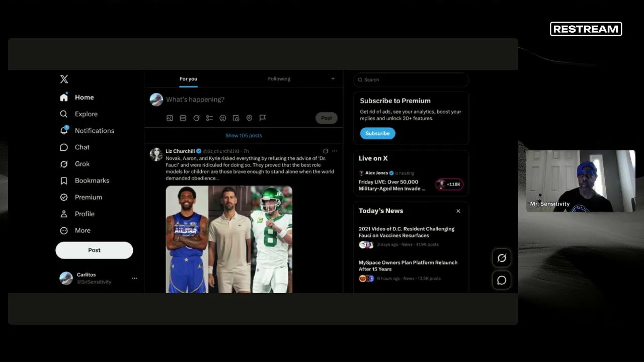Tag a location with the pin icon
The image size is (644, 362).
click(249, 118)
